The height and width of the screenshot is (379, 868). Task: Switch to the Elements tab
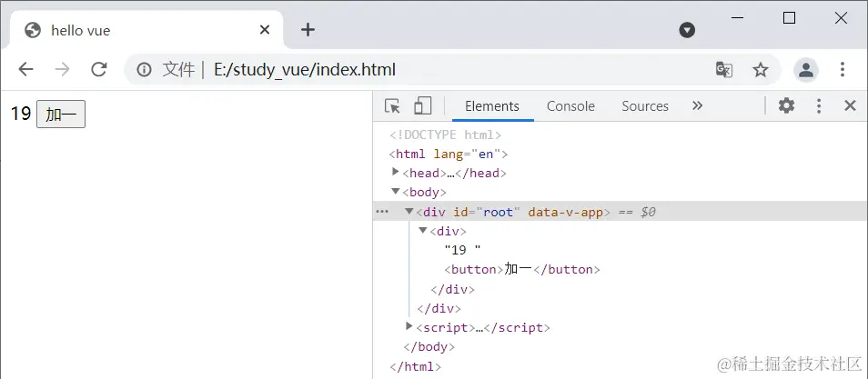pyautogui.click(x=492, y=106)
